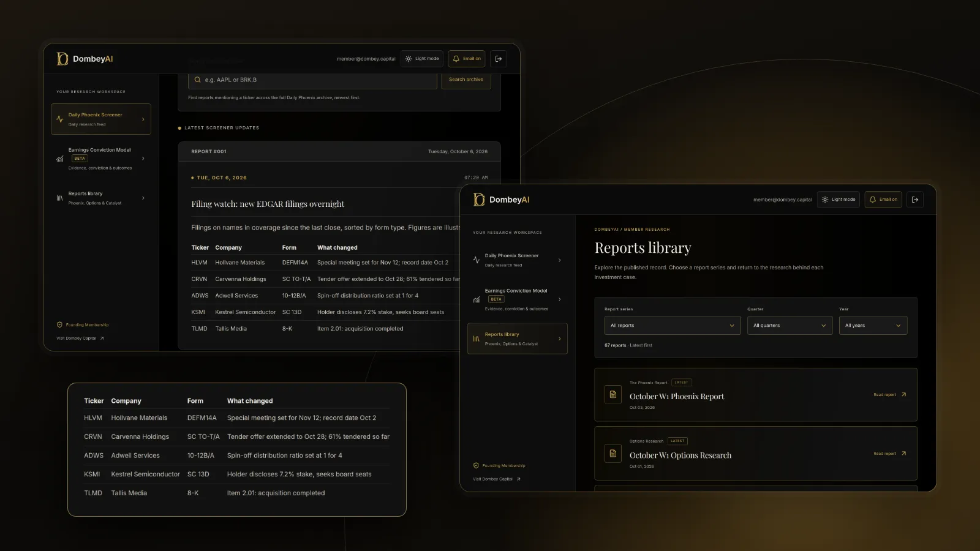Click "REPORT #001" in the screener window
The height and width of the screenshot is (551, 980).
click(209, 151)
